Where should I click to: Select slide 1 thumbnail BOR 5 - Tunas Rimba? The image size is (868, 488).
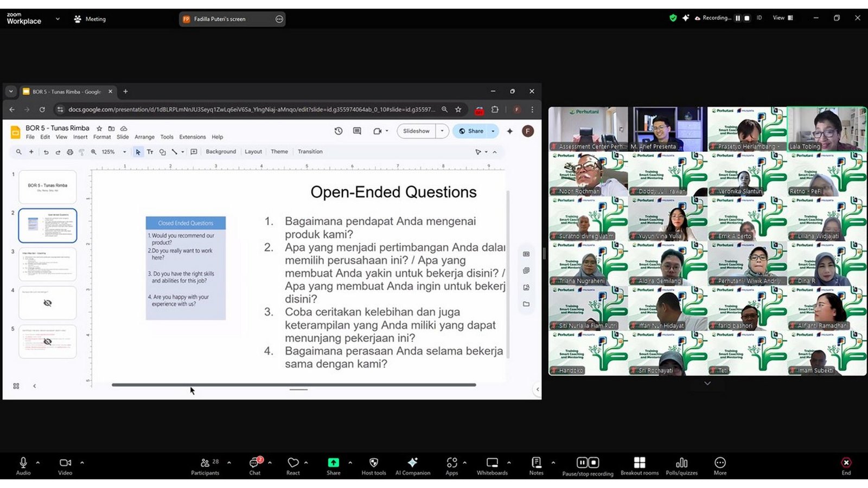coord(48,187)
